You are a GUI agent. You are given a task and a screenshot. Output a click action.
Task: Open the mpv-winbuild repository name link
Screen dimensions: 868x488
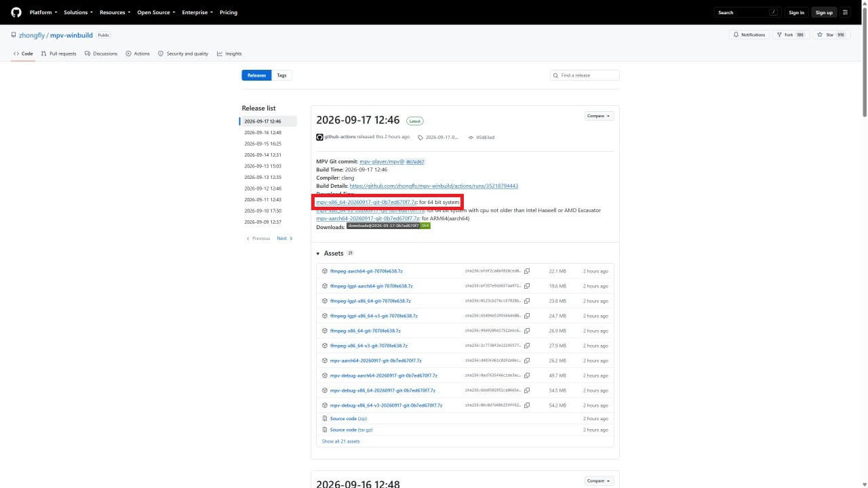click(72, 35)
